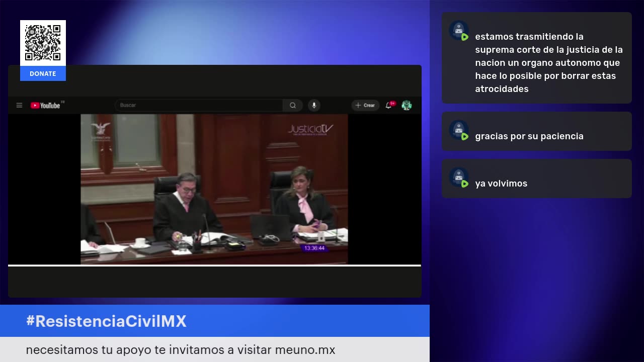This screenshot has height=362, width=644.
Task: Select the 'estamos trasmitiendo la suprema corte' message
Action: tap(537, 58)
